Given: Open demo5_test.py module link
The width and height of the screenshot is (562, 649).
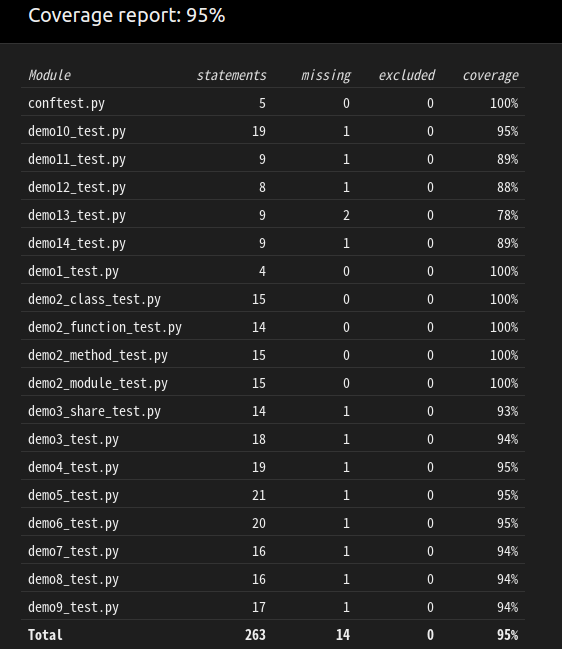Looking at the screenshot, I should 73,495.
